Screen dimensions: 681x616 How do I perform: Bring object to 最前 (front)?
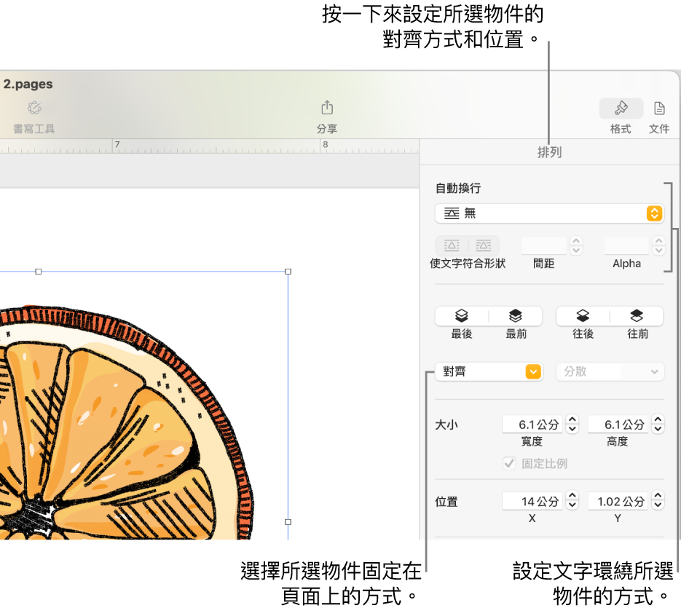pyautogui.click(x=516, y=316)
